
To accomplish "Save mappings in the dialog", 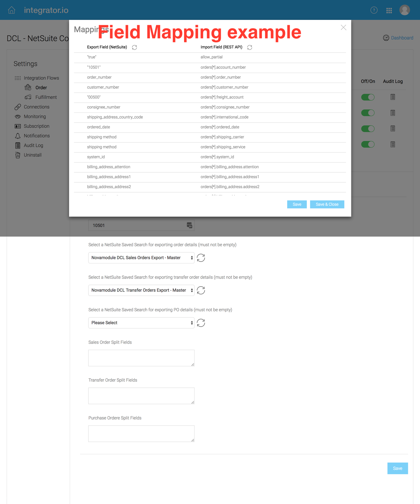I will point(297,204).
